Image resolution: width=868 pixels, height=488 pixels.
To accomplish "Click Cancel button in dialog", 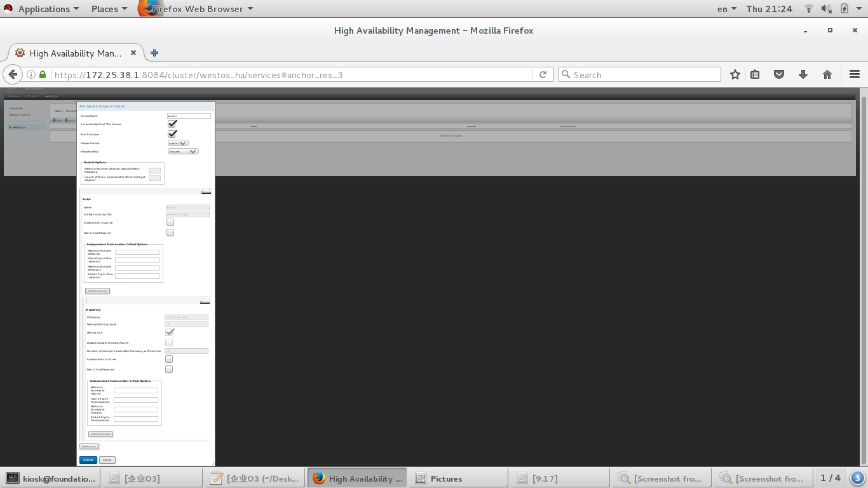I will point(107,459).
